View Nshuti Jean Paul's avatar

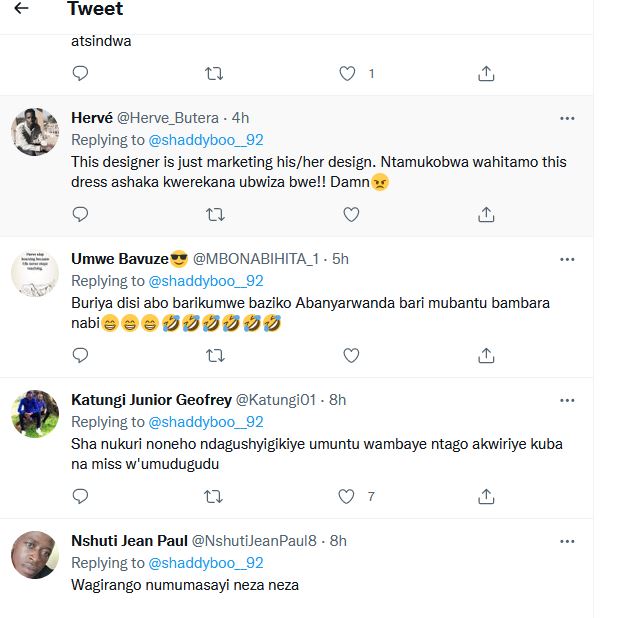35,555
